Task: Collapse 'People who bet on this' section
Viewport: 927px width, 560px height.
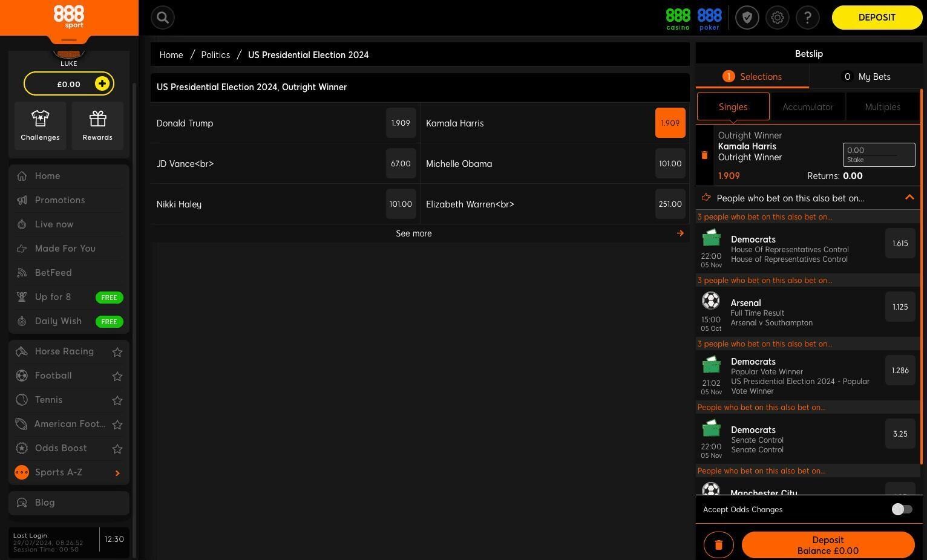Action: click(909, 198)
